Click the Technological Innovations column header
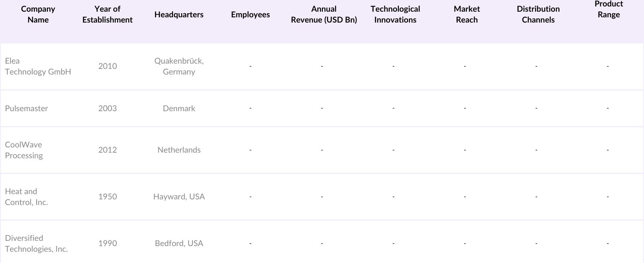The width and height of the screenshot is (644, 263). click(395, 14)
